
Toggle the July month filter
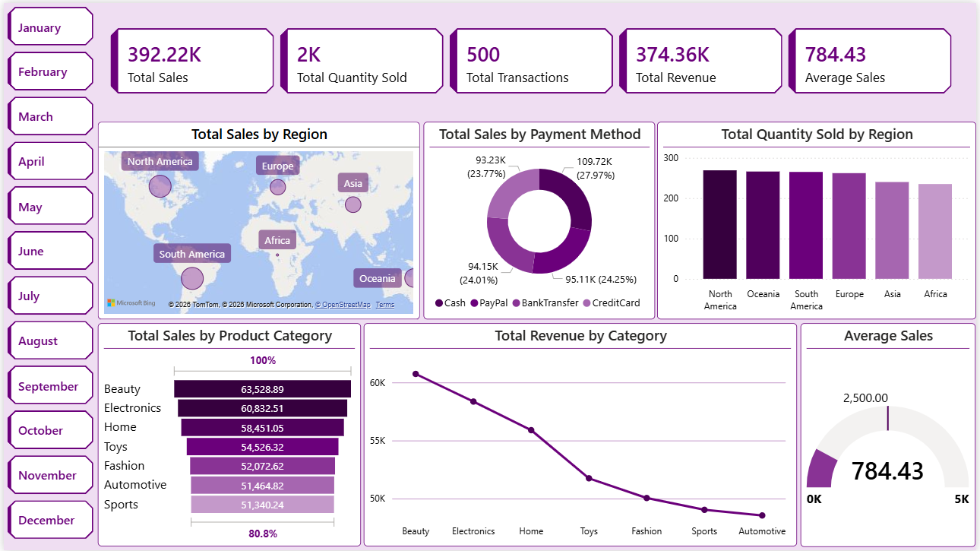(50, 295)
